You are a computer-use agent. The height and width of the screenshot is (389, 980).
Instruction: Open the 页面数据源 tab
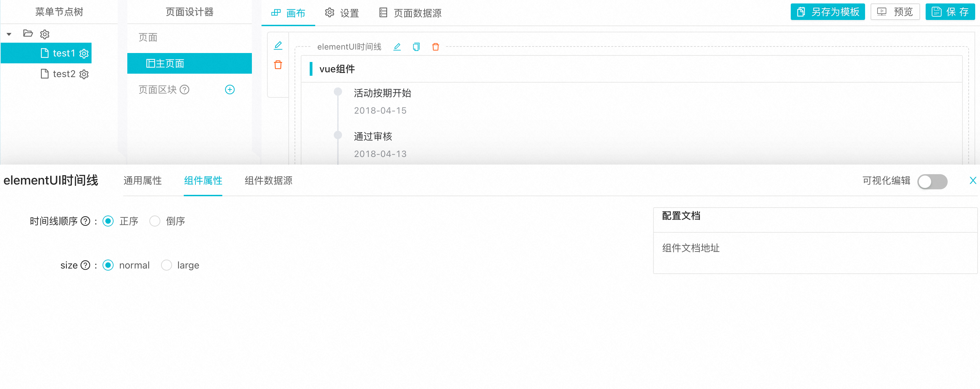tap(411, 13)
